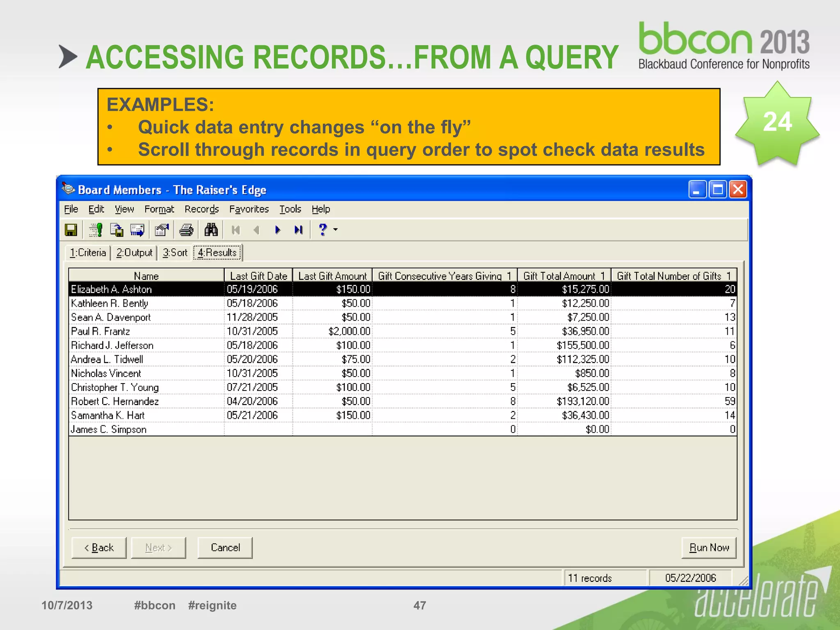Click Gift Consecutive Years Giving column header
840x630 pixels.
pyautogui.click(x=445, y=276)
